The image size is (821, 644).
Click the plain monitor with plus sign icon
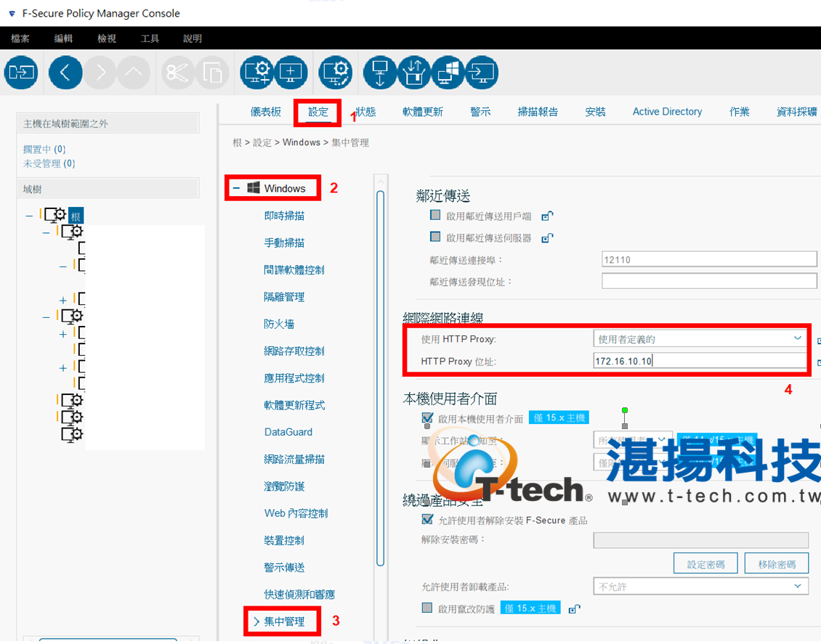tap(291, 72)
